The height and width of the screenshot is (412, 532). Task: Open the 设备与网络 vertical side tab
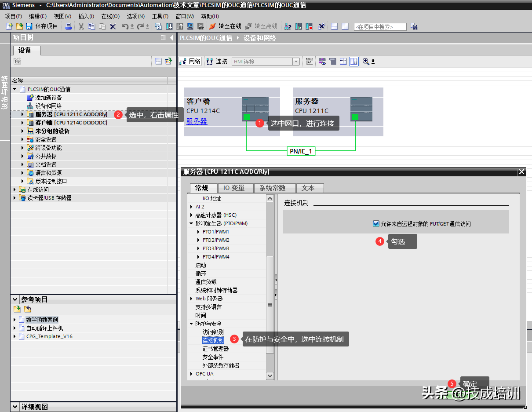(4, 92)
